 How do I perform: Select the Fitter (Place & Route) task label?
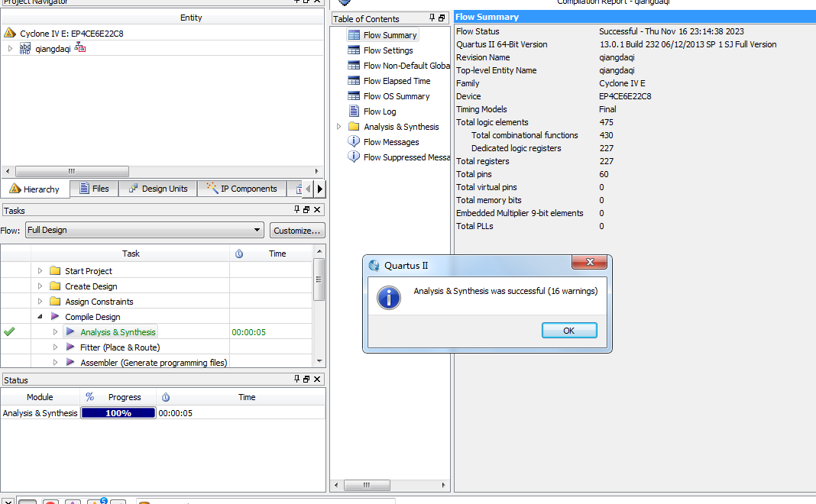[x=120, y=347]
